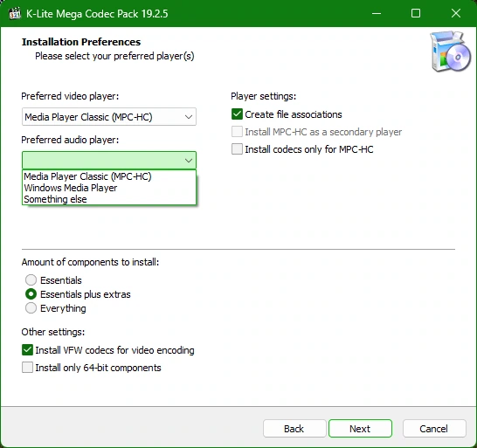This screenshot has height=448, width=477.
Task: Click the installer box and disc logo
Action: (450, 52)
